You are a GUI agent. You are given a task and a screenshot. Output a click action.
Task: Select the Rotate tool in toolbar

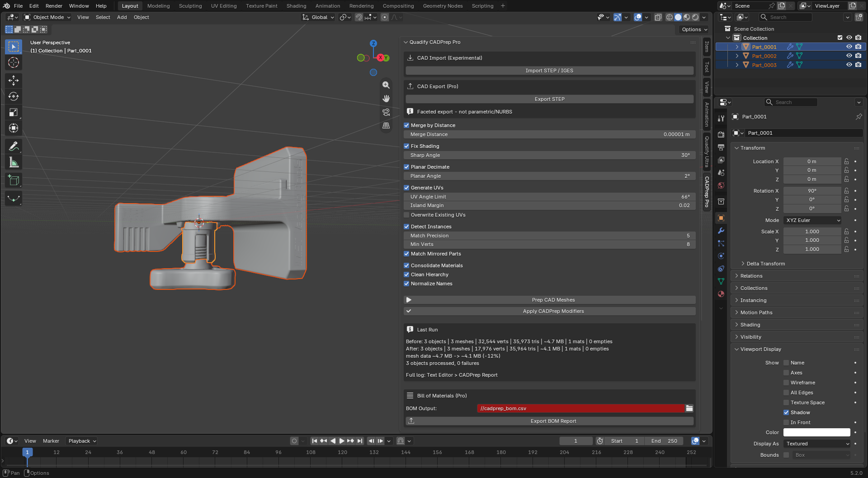[14, 96]
